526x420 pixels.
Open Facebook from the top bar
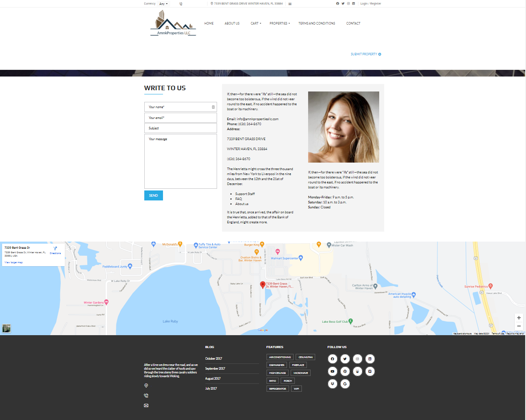click(338, 3)
